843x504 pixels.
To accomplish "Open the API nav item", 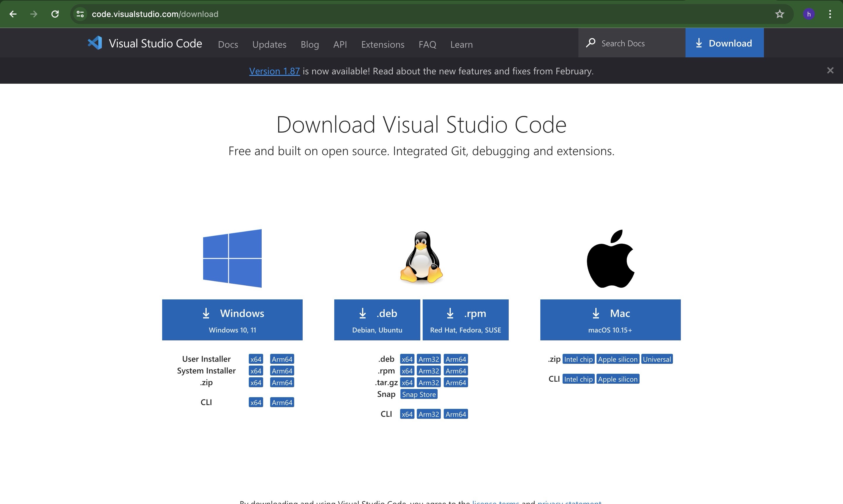I will [x=340, y=44].
